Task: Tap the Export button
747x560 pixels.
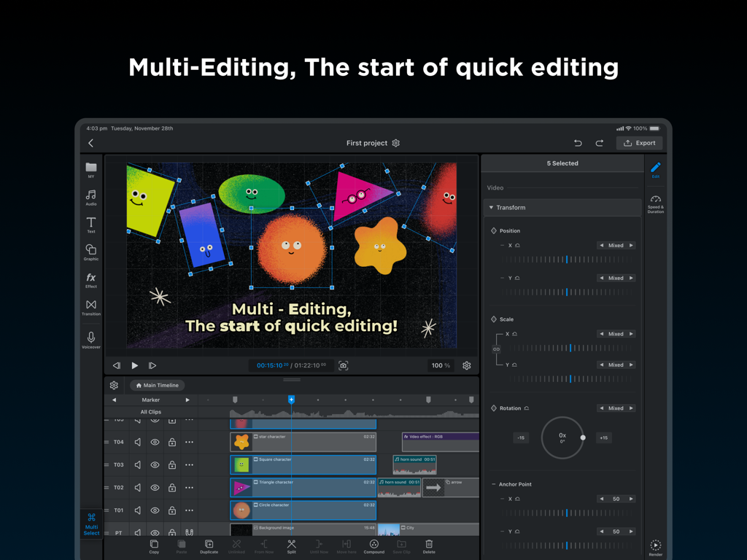Action: point(639,143)
